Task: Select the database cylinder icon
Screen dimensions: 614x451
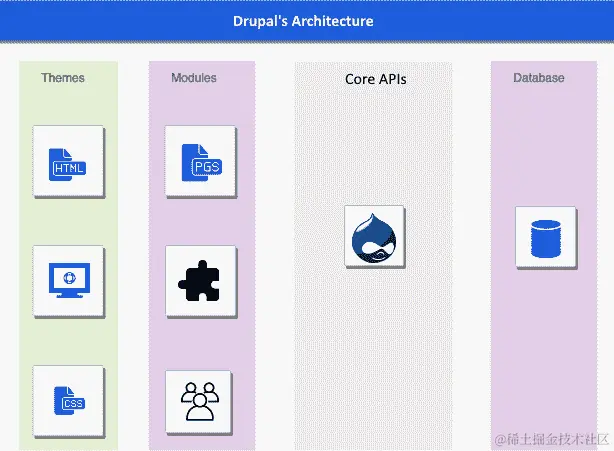Action: [546, 237]
